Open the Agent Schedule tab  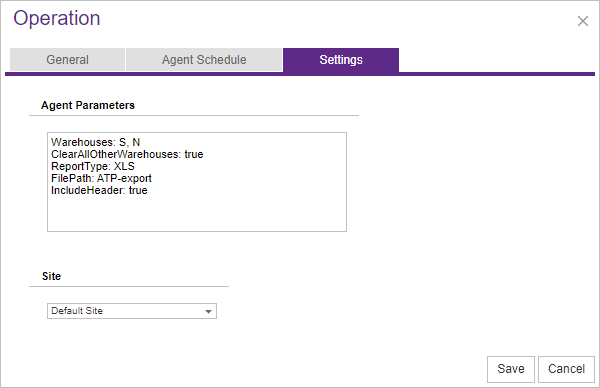204,60
